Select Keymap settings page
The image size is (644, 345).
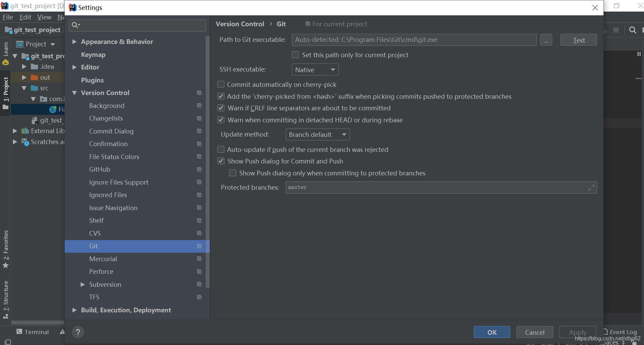click(93, 54)
